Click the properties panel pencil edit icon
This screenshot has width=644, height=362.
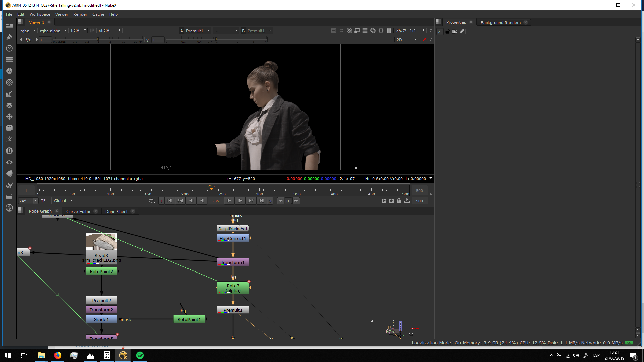pyautogui.click(x=462, y=32)
